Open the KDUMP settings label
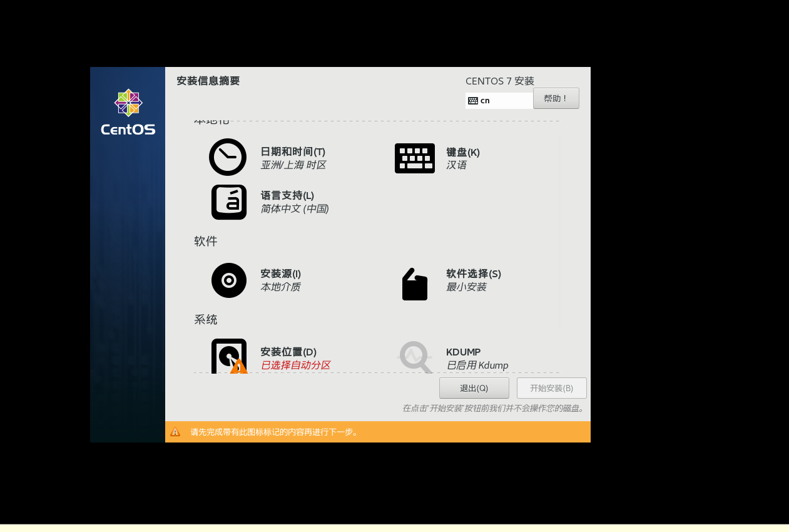 464,352
